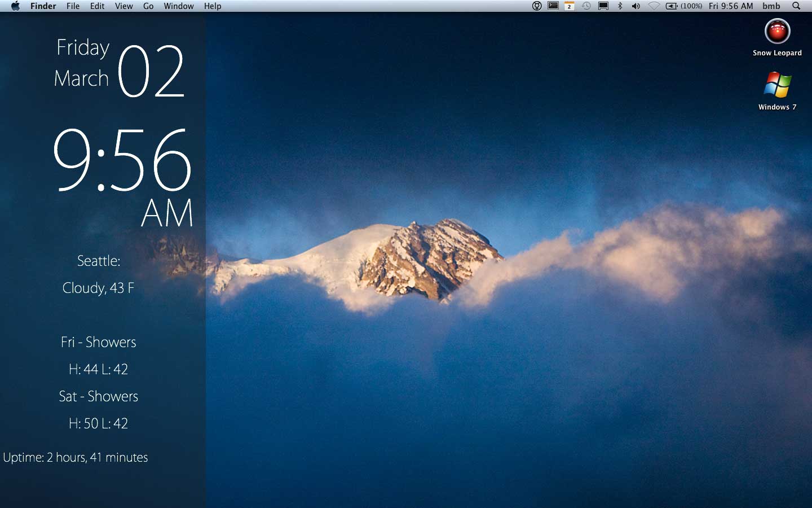Open the Apple menu
Screen dimensions: 812x508
pos(15,6)
